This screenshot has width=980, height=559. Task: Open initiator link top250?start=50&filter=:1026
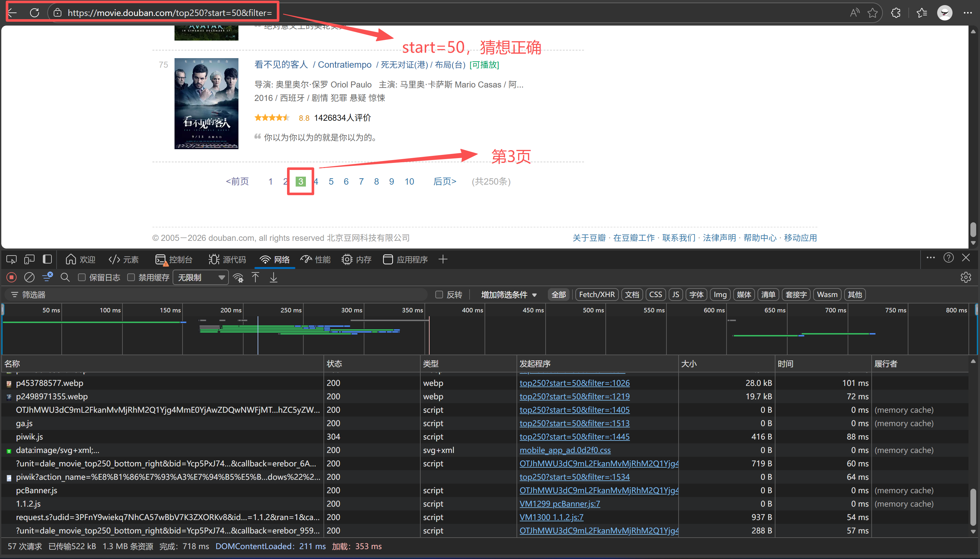(574, 383)
